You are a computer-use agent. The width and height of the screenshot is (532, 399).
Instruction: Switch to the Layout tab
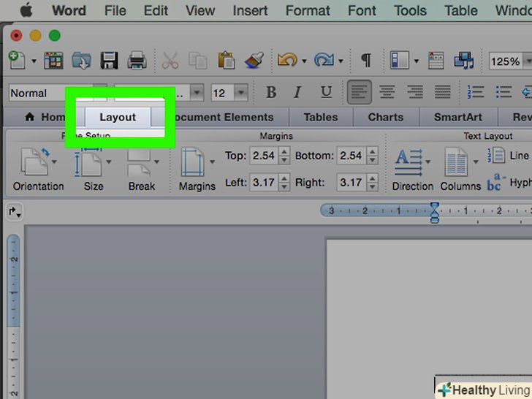118,118
